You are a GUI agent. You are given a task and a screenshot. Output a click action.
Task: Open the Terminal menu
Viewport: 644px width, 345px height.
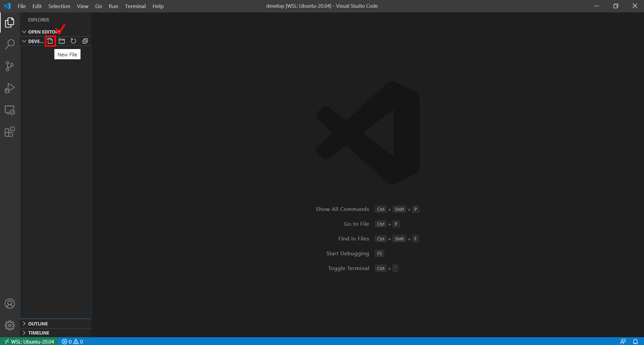(135, 6)
